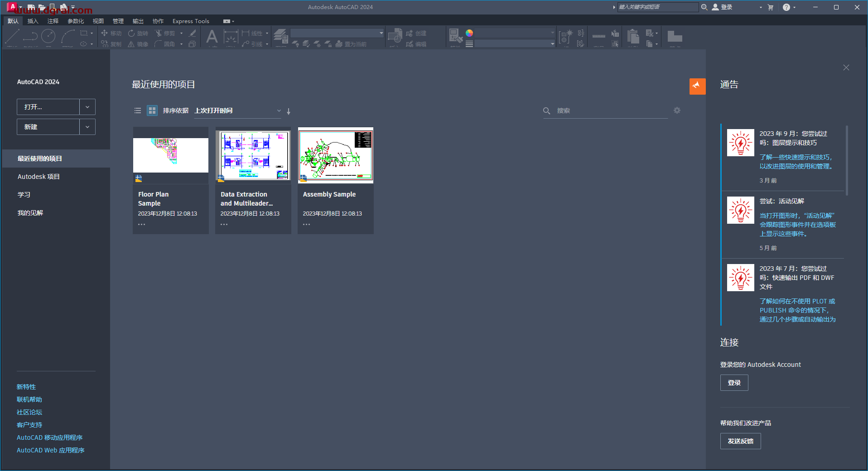Click the Move (移动) tool
The image size is (868, 471).
pos(111,33)
